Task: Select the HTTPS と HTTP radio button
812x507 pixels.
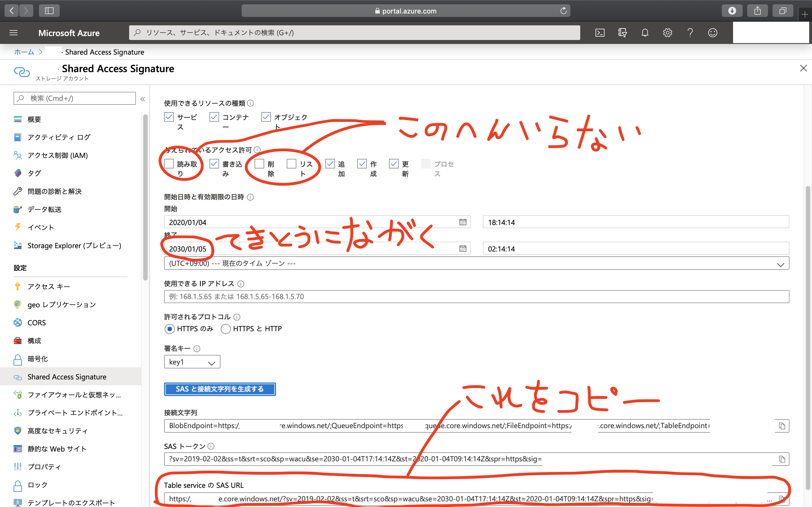Action: (x=226, y=329)
